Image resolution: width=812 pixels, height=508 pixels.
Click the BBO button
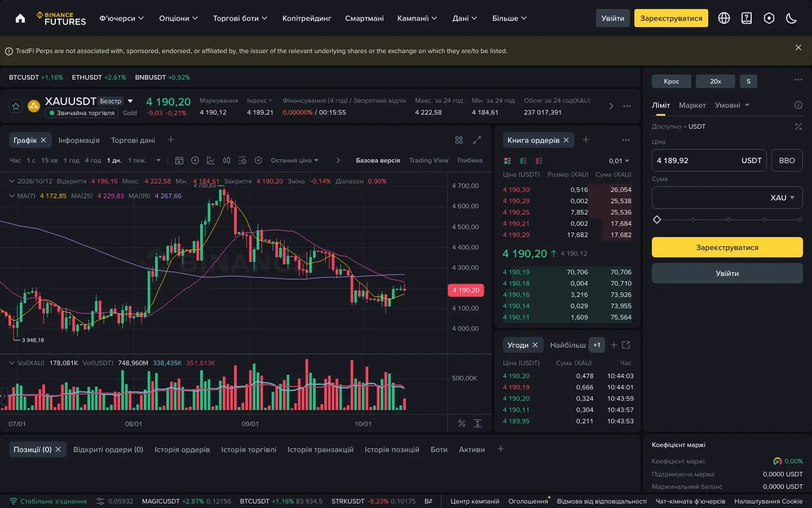point(787,160)
